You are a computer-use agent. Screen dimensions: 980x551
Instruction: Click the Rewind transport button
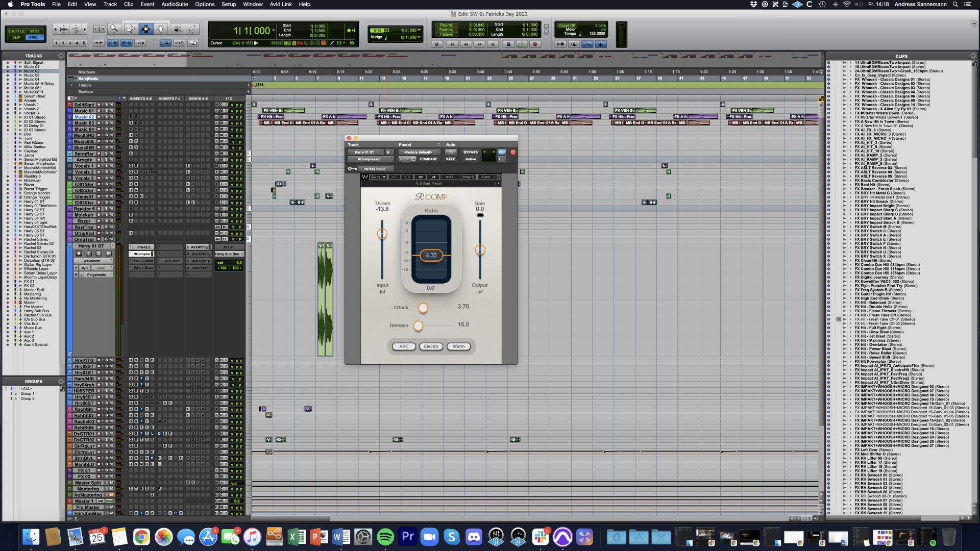[x=465, y=44]
